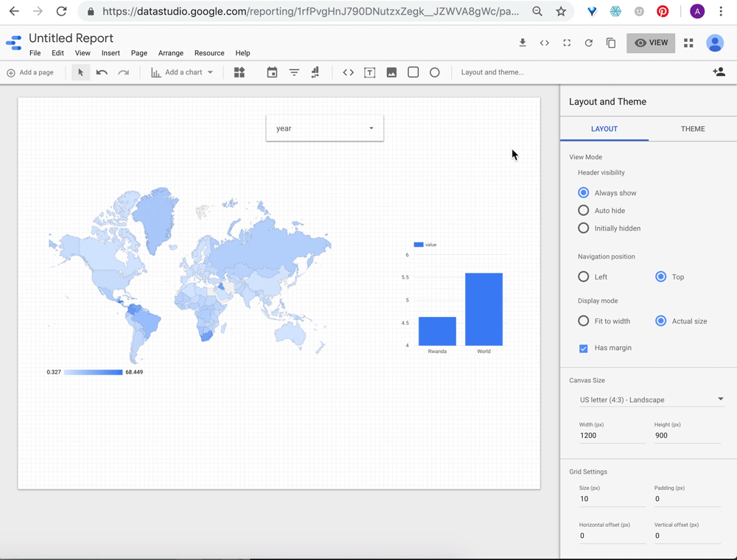Click the VIEW button
Image resolution: width=737 pixels, height=560 pixels.
(651, 43)
